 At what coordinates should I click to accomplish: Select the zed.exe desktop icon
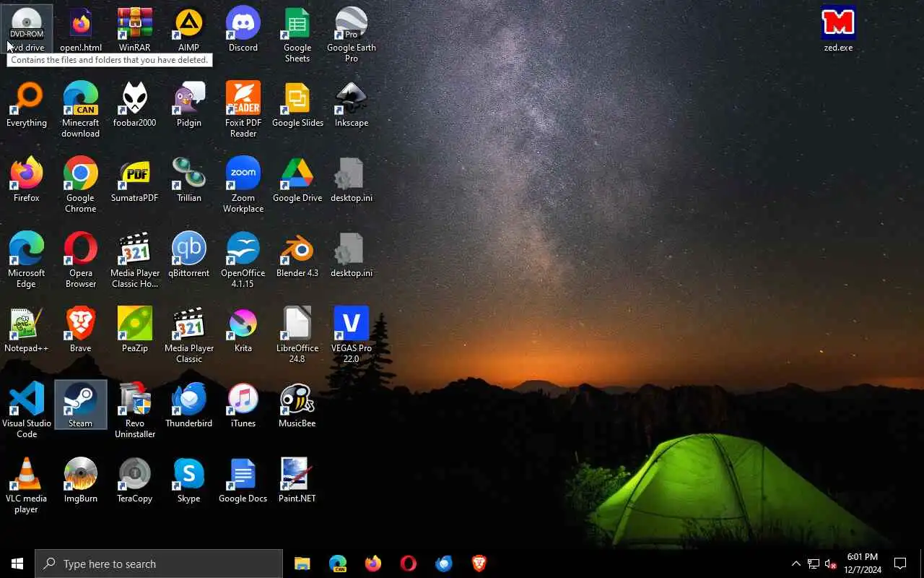pos(838,30)
